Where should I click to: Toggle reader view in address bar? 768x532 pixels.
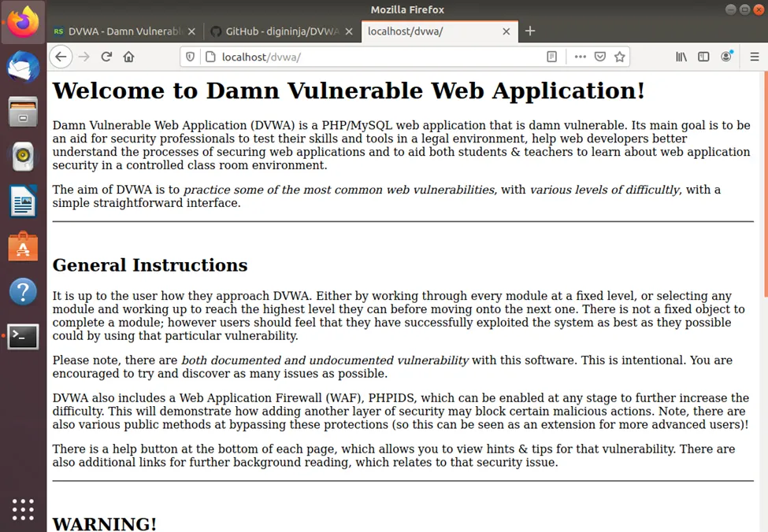coord(551,57)
